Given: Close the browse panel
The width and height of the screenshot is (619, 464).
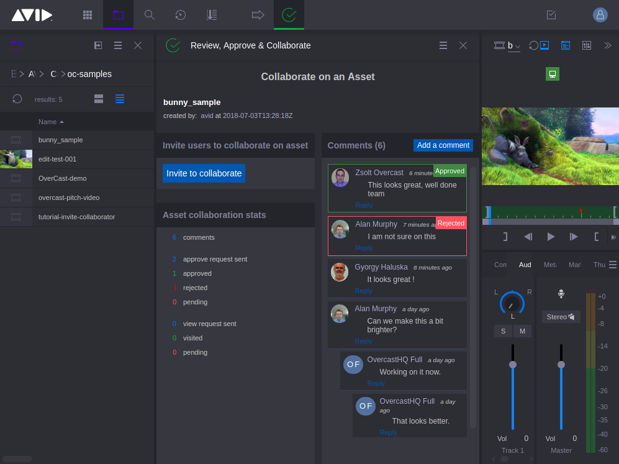Looking at the screenshot, I should pyautogui.click(x=138, y=45).
